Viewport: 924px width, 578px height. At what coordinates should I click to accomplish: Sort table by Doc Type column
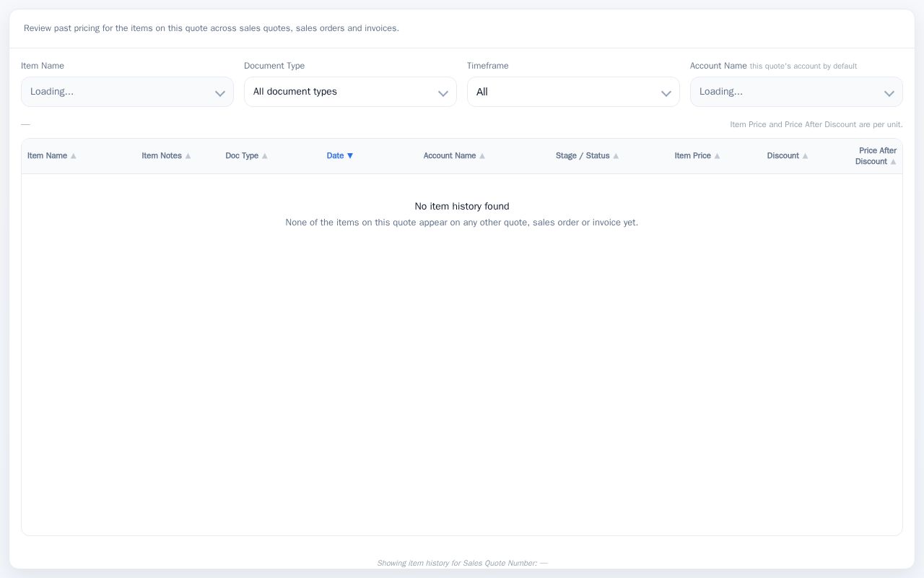point(246,156)
